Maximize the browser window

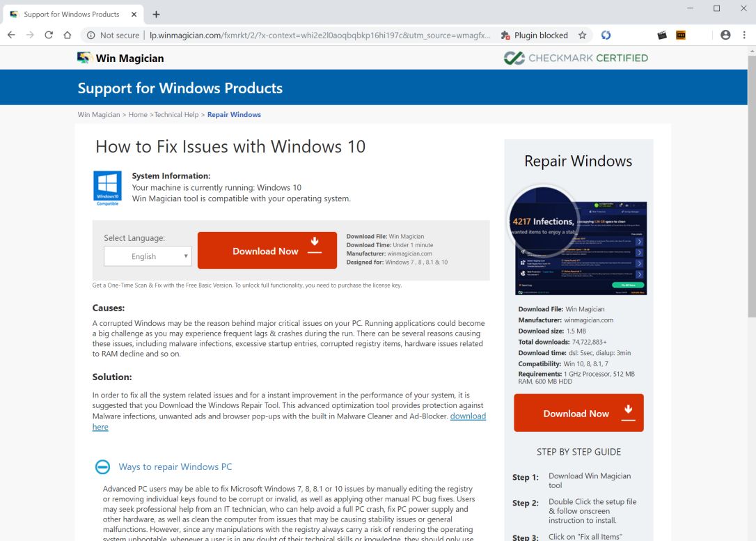click(x=717, y=8)
